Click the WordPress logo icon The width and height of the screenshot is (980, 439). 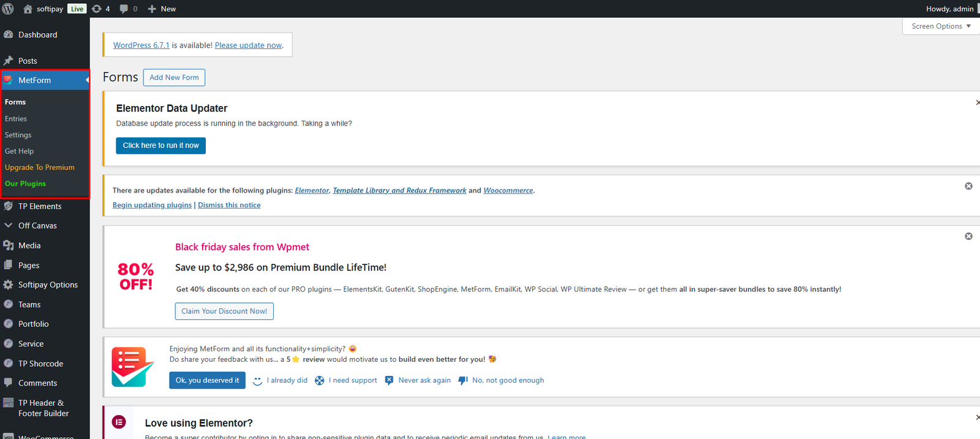pos(8,9)
